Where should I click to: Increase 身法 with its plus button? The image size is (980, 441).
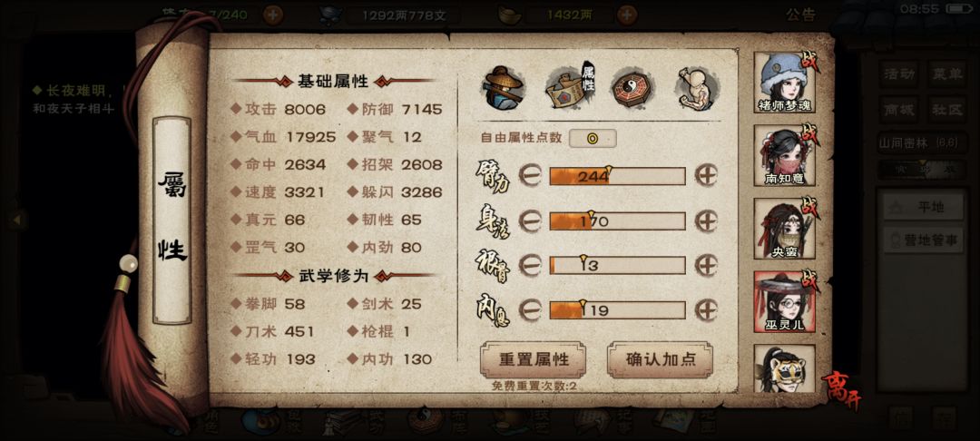[706, 220]
